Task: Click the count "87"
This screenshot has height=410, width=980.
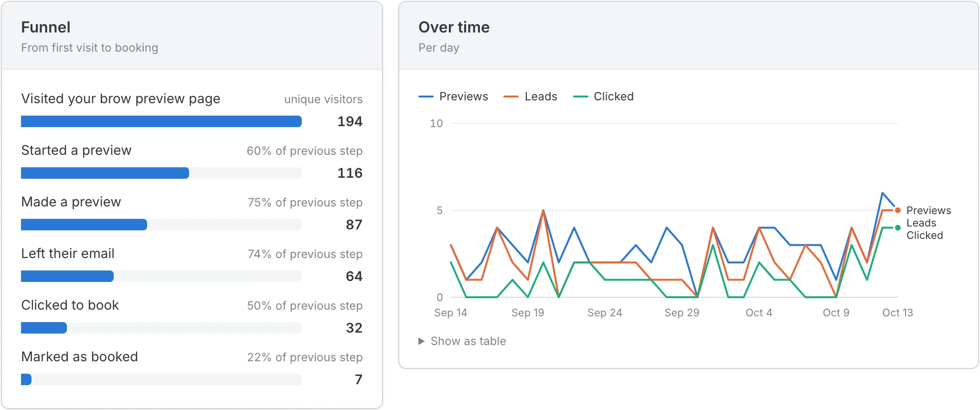Action: coord(354,225)
